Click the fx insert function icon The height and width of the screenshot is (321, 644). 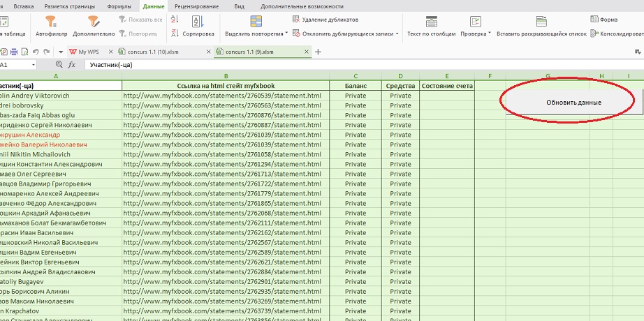point(71,64)
